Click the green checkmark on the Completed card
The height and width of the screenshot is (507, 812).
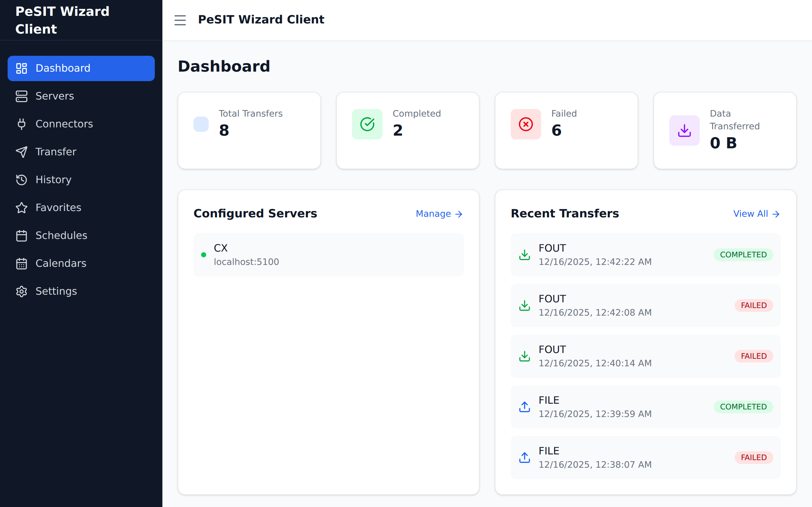[367, 124]
